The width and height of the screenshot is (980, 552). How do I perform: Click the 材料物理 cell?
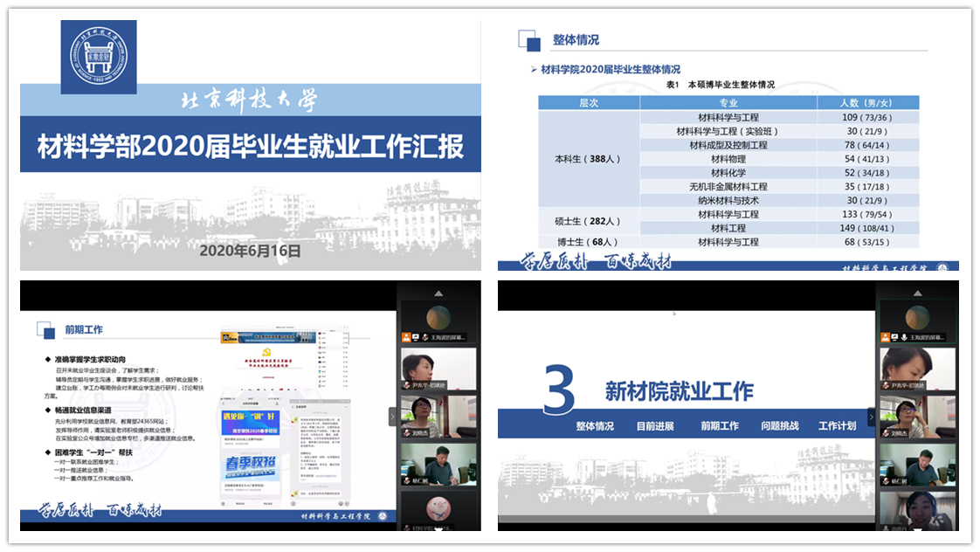click(728, 159)
